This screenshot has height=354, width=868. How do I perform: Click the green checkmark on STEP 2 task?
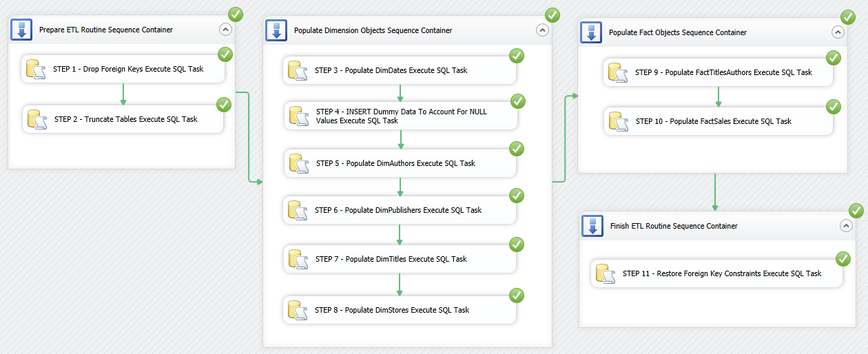224,105
